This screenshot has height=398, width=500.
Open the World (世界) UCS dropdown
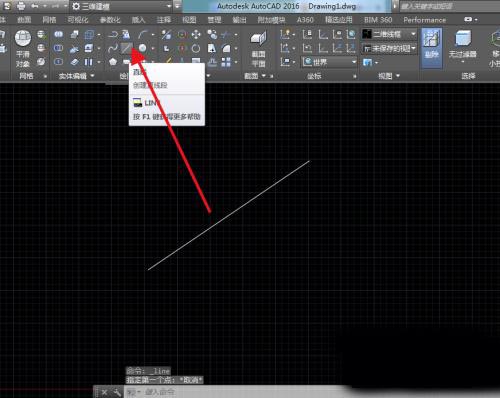[x=329, y=62]
